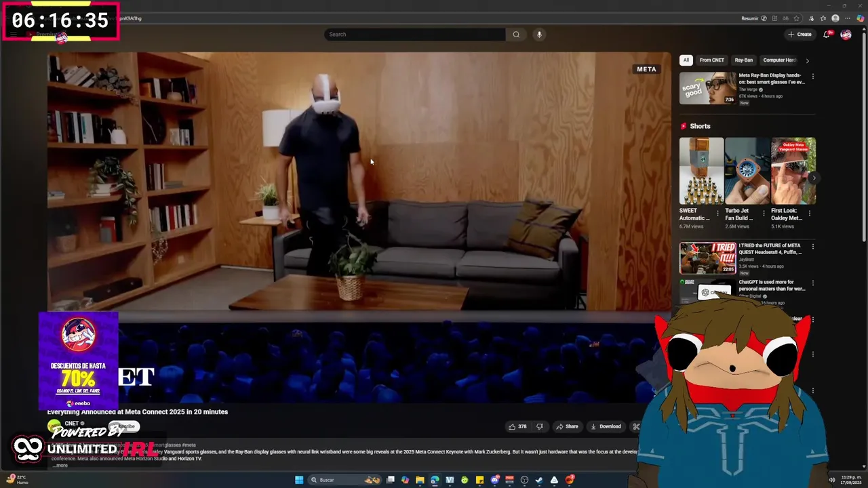Open Meta Ray-Ban Display hands-on video thumbnail
The image size is (868, 488).
[707, 88]
